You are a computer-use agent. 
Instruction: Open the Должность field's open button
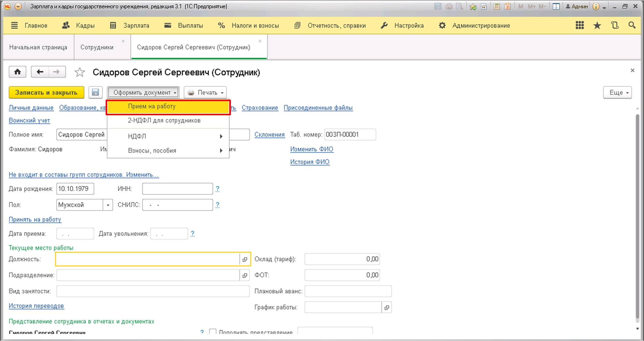(245, 259)
